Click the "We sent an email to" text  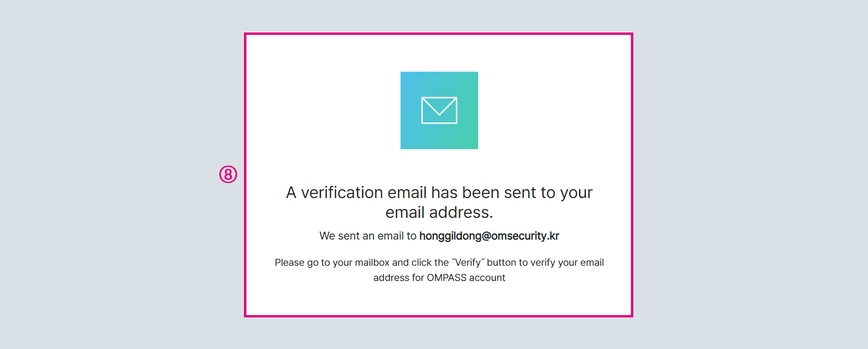click(368, 236)
